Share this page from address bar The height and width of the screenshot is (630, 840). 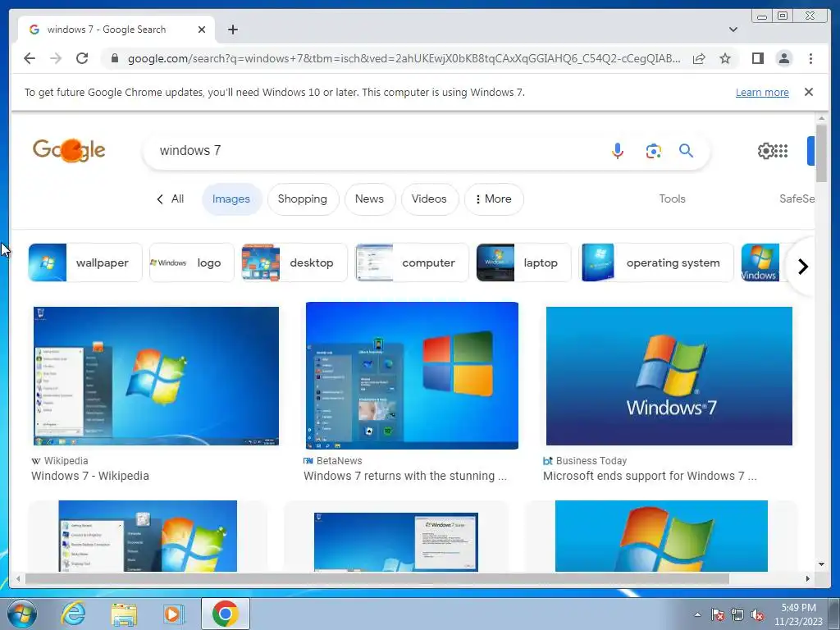coord(699,58)
